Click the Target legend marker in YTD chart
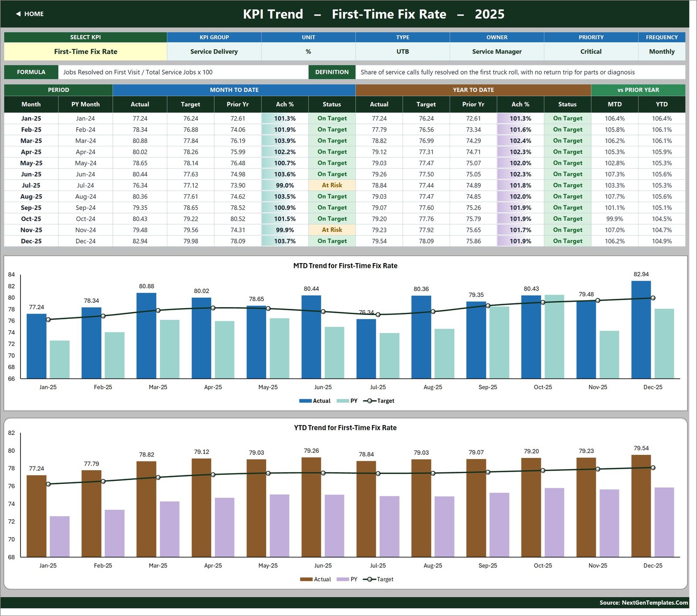Image resolution: width=697 pixels, height=616 pixels. click(369, 579)
